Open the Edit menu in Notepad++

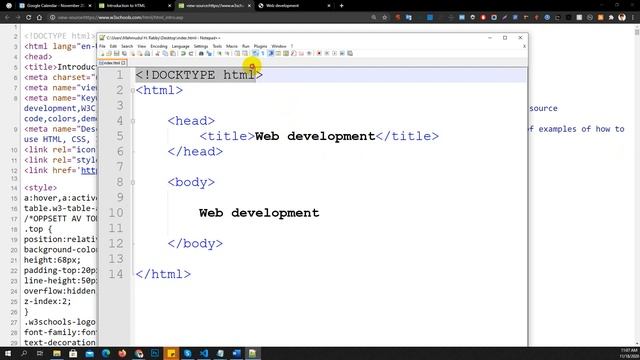(x=113, y=46)
